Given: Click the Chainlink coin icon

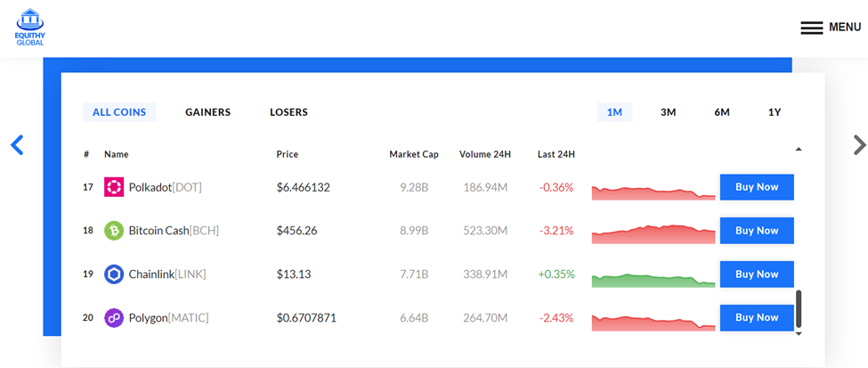Looking at the screenshot, I should [x=114, y=274].
